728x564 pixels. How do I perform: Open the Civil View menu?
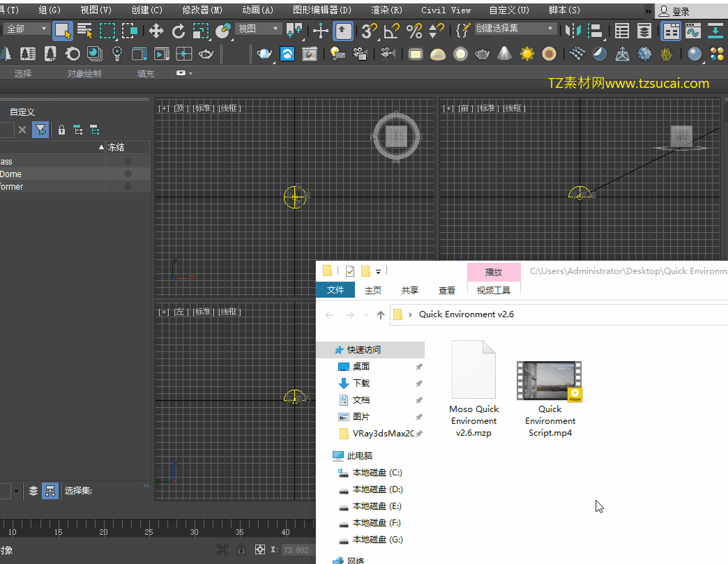[x=446, y=10]
